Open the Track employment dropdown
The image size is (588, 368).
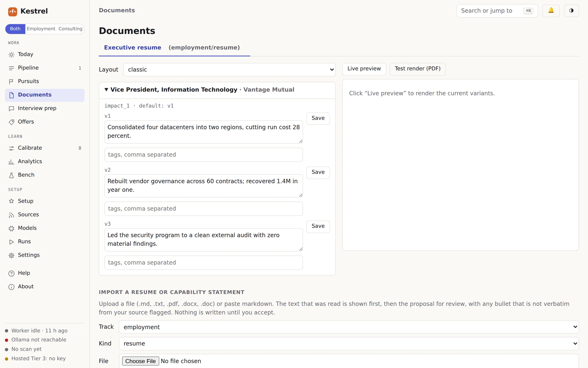(x=349, y=327)
